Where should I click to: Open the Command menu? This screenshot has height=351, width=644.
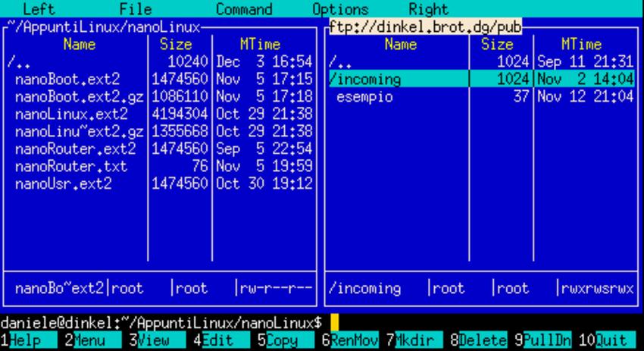[244, 10]
